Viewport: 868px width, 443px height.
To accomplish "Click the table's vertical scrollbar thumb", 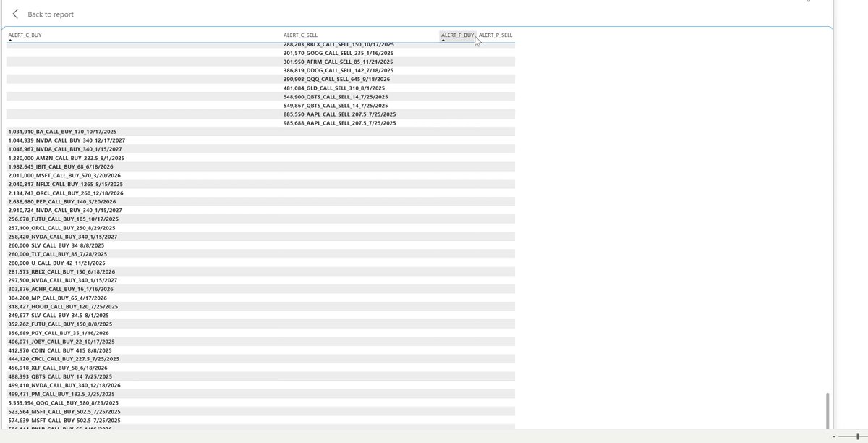I will 827,410.
